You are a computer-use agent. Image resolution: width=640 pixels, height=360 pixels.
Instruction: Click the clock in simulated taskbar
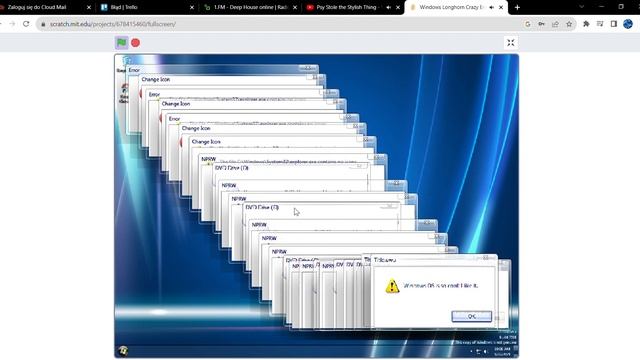tap(502, 351)
